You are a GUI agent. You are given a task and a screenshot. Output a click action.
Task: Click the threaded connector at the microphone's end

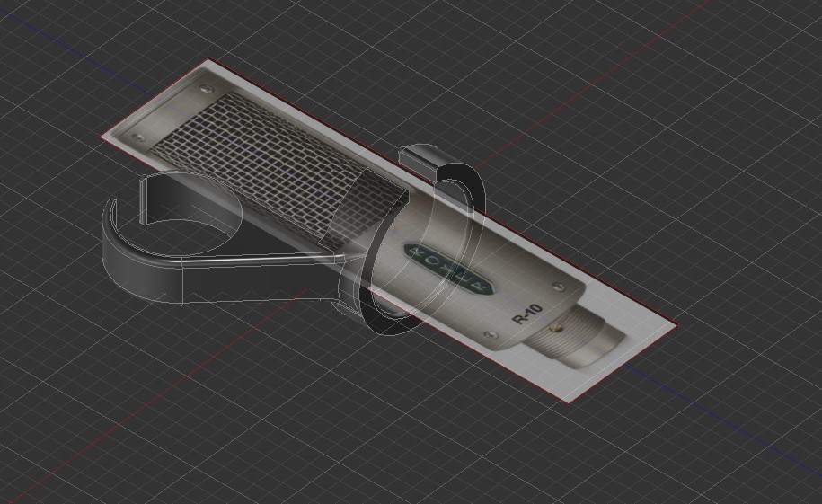coord(577,336)
